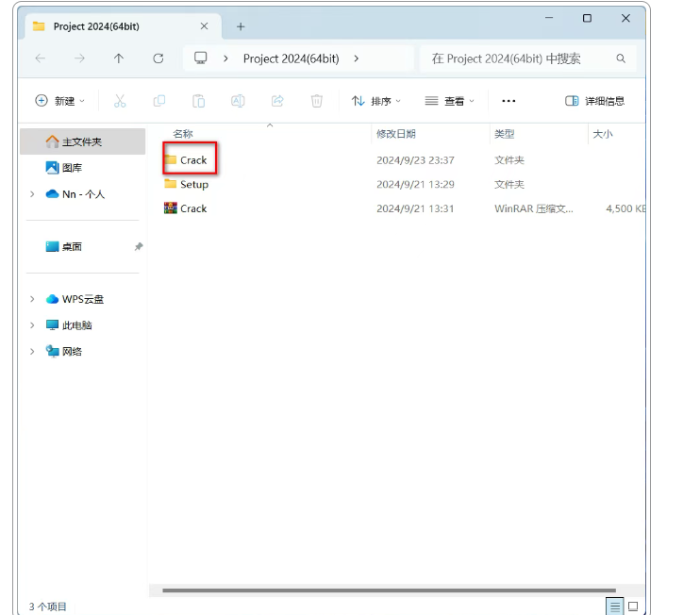Image resolution: width=700 pixels, height=615 pixels.
Task: Minimize the File Explorer window
Action: coord(549,18)
